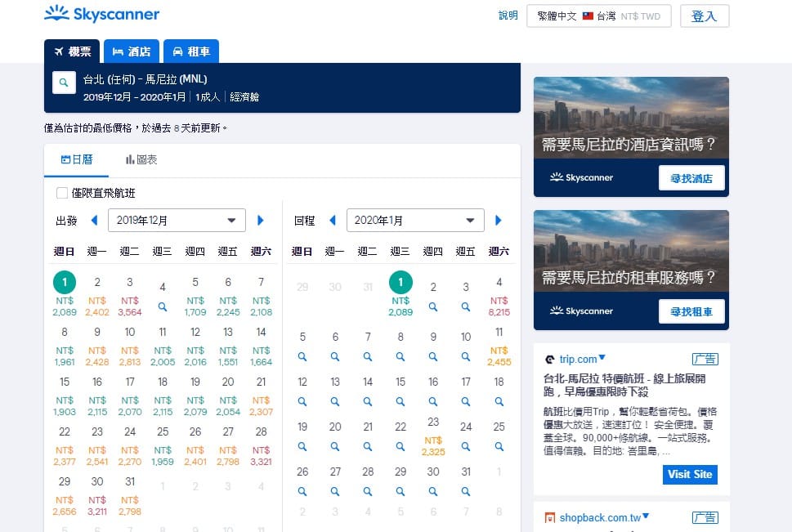Switch to the 日曆 calendar view tab
Image resolution: width=792 pixels, height=532 pixels.
coord(76,160)
